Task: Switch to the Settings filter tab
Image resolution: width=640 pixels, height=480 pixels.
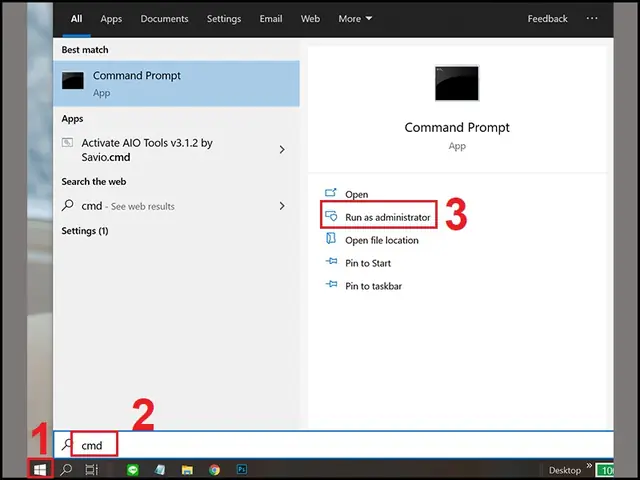Action: pyautogui.click(x=224, y=19)
